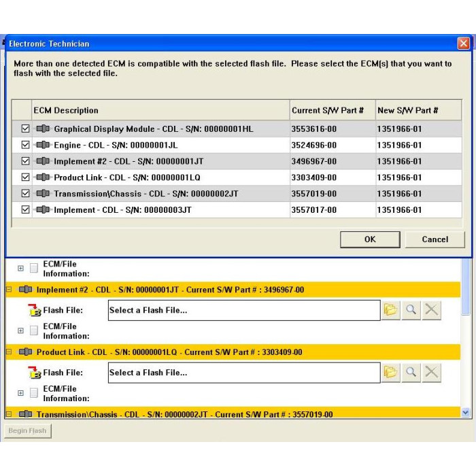Clear Product Link flash file selection
The image size is (476, 476).
pyautogui.click(x=431, y=372)
